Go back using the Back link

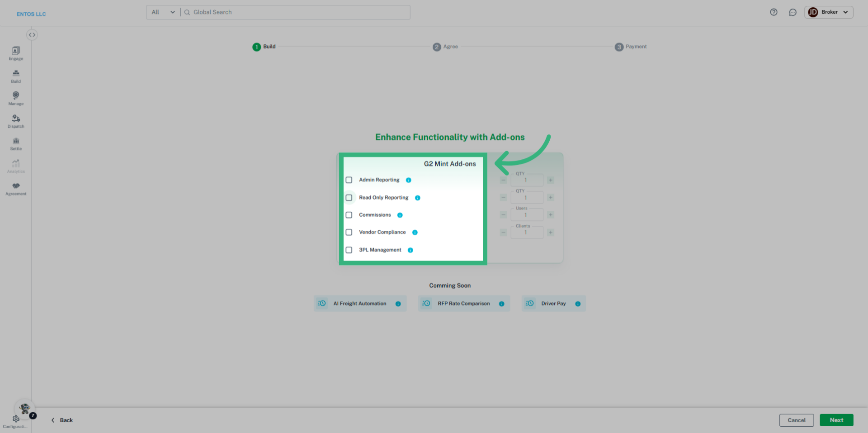click(62, 420)
